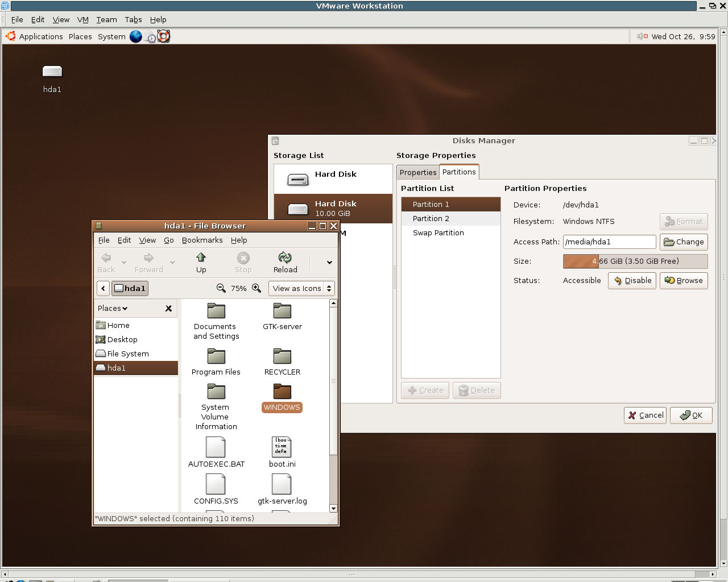Select the RECYCLER folder

tap(282, 362)
